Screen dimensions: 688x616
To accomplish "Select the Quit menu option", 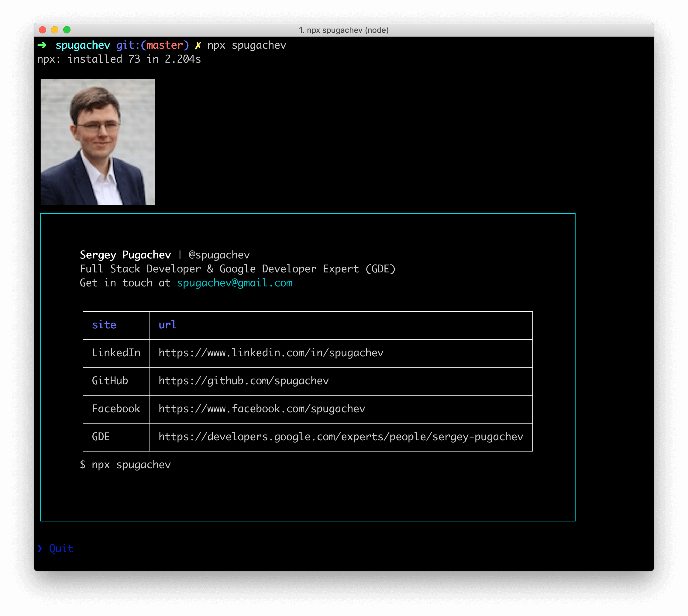I will [61, 548].
